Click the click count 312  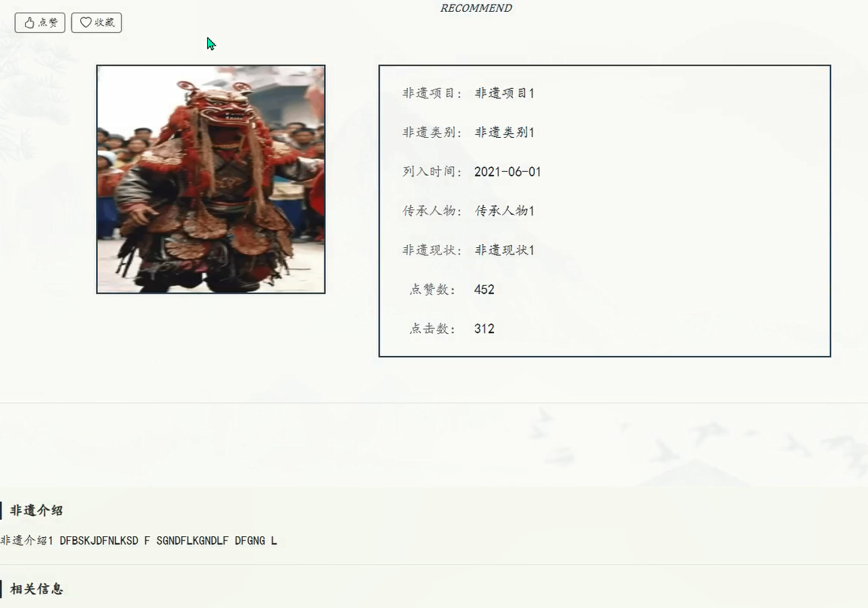click(484, 329)
